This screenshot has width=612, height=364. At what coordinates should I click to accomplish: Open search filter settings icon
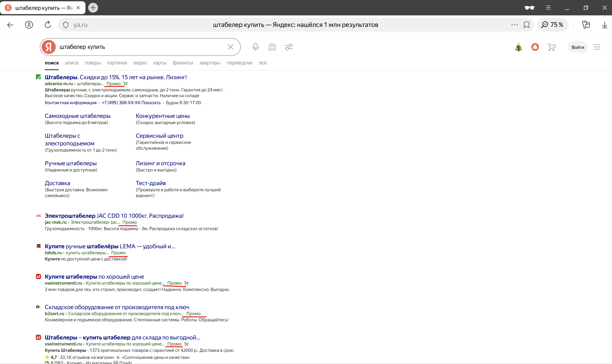click(289, 47)
